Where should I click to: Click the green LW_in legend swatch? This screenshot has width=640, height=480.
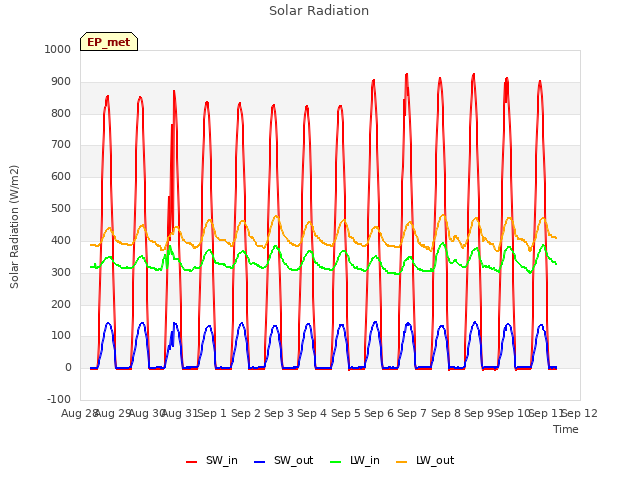(x=336, y=462)
